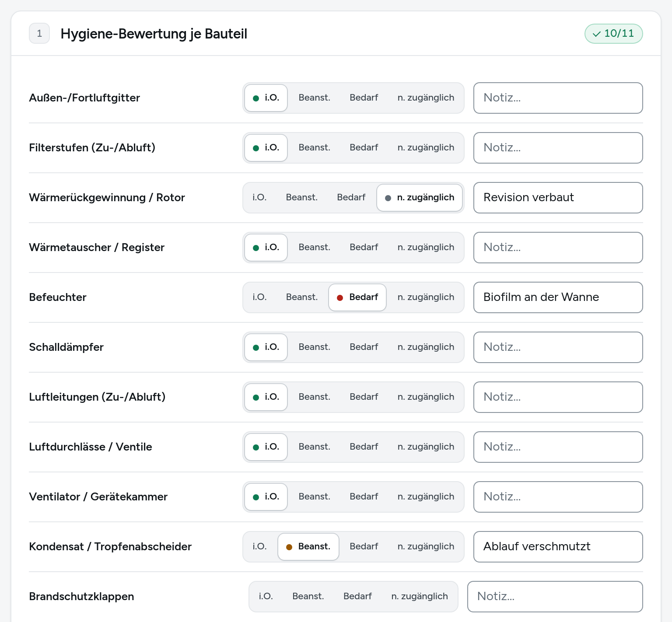Set Wärmerückgewinnung / Rotor to i.O.
The width and height of the screenshot is (672, 622).
point(259,198)
